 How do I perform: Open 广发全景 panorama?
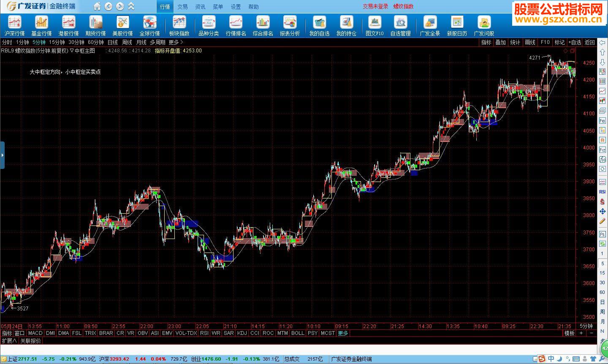pos(430,26)
